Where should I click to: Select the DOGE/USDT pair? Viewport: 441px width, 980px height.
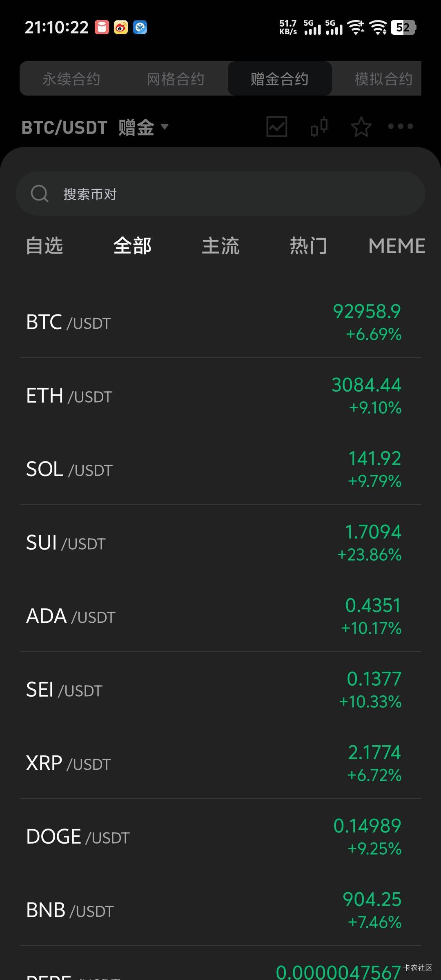click(x=220, y=836)
